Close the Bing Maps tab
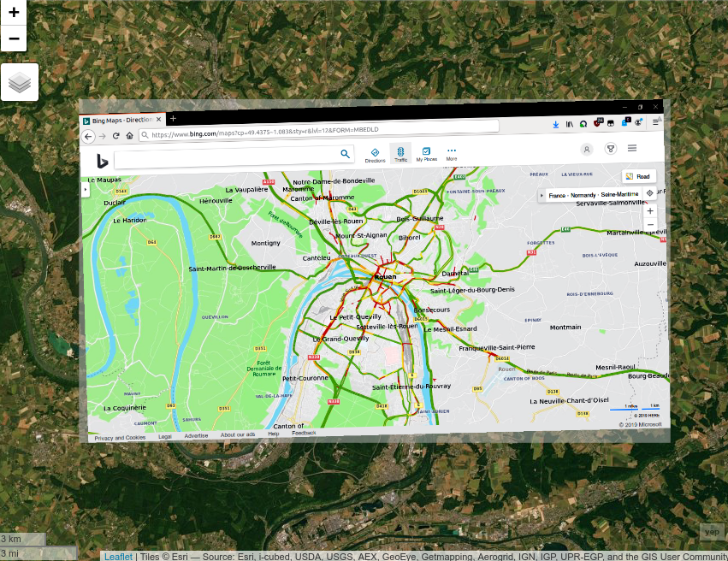Screen dimensions: 728x561 click(x=159, y=119)
